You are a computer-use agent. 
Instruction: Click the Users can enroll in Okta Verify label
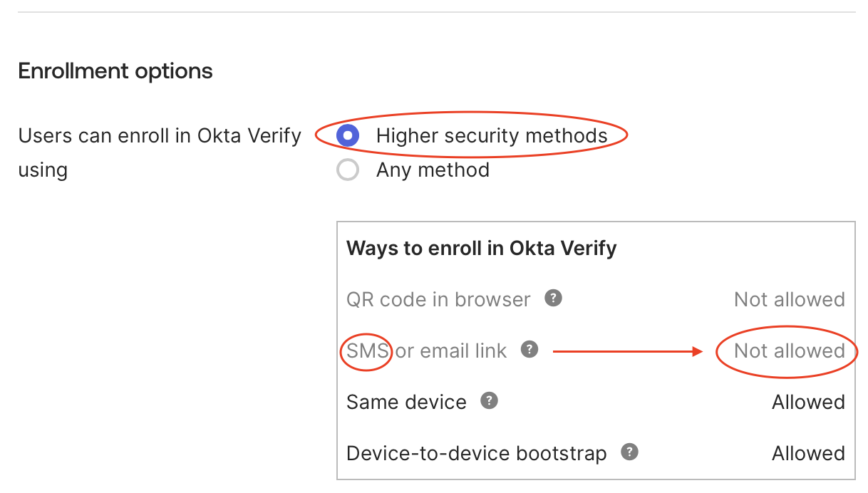(x=160, y=135)
